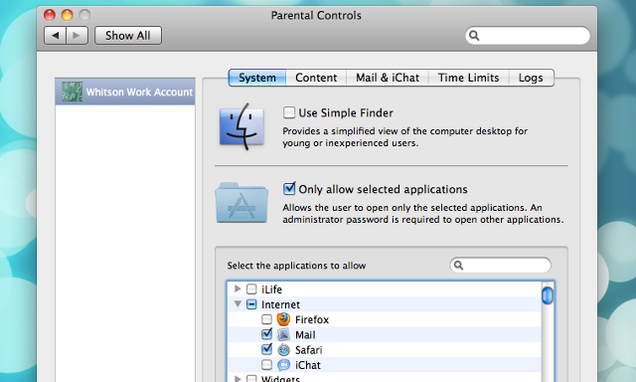This screenshot has width=636, height=382.
Task: Go back with the left arrow button
Action: pyautogui.click(x=55, y=36)
